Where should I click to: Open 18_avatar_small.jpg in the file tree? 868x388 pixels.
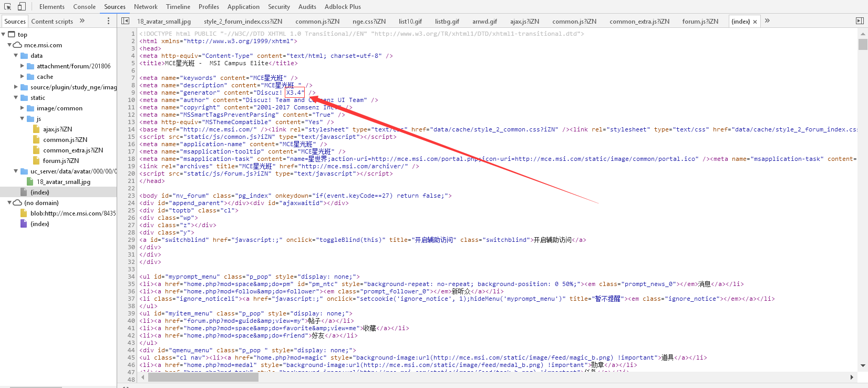coord(64,182)
